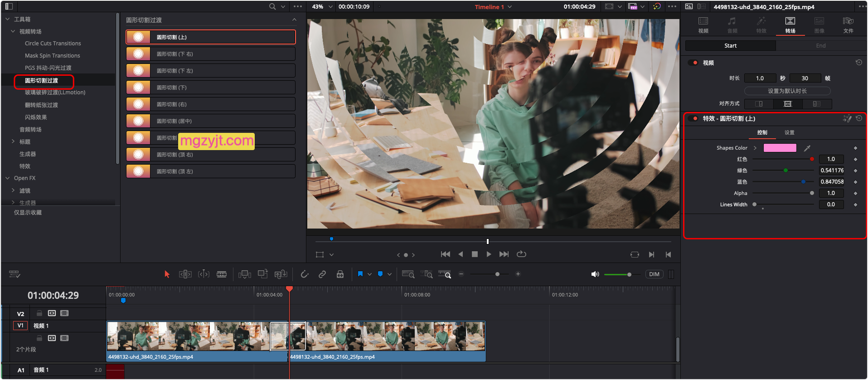Image resolution: width=868 pixels, height=380 pixels.
Task: Expand the Shapes Color disclosure arrow
Action: pyautogui.click(x=755, y=148)
